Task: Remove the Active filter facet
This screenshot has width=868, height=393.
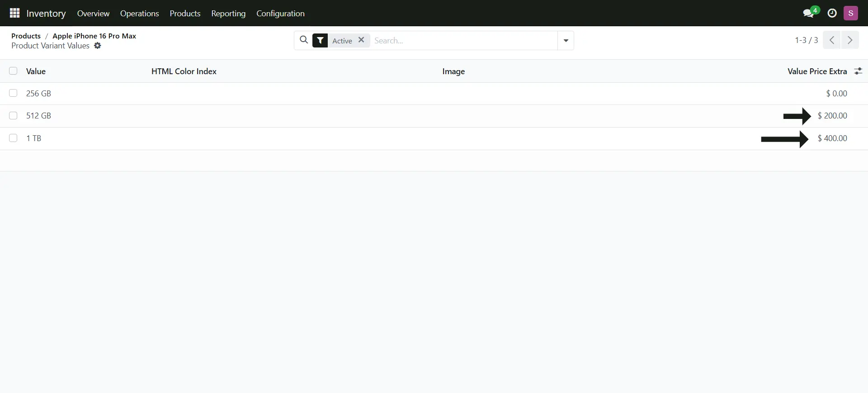Action: [x=361, y=40]
